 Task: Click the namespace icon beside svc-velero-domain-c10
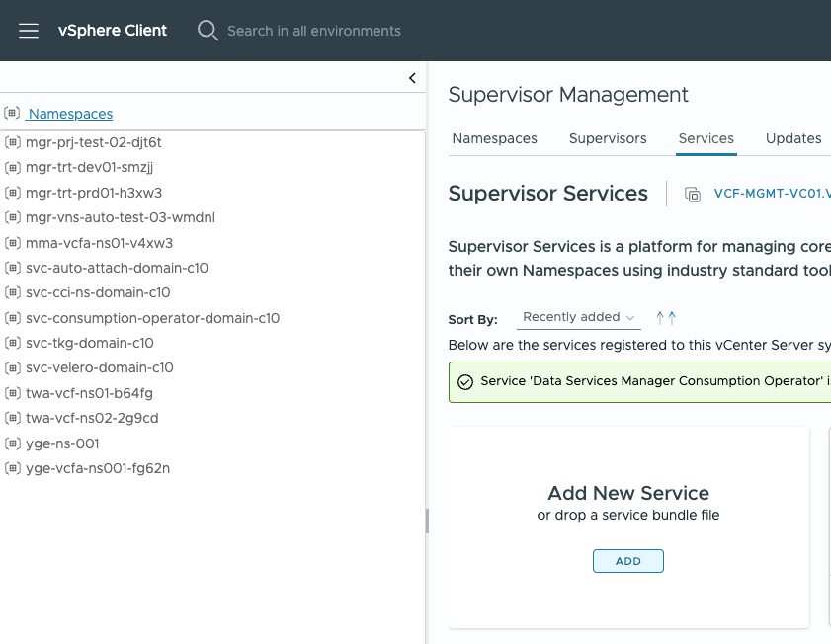click(13, 367)
